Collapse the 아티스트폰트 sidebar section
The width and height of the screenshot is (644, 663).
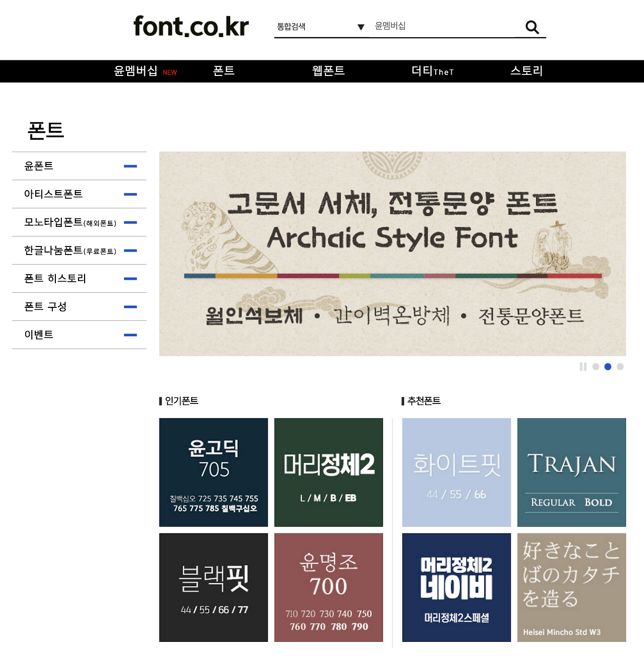coord(130,194)
